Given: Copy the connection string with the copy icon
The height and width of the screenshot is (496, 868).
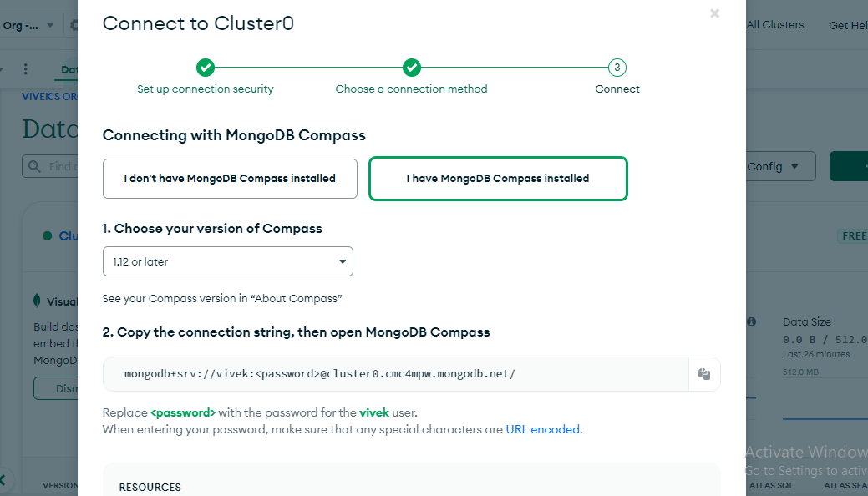Looking at the screenshot, I should pos(703,374).
